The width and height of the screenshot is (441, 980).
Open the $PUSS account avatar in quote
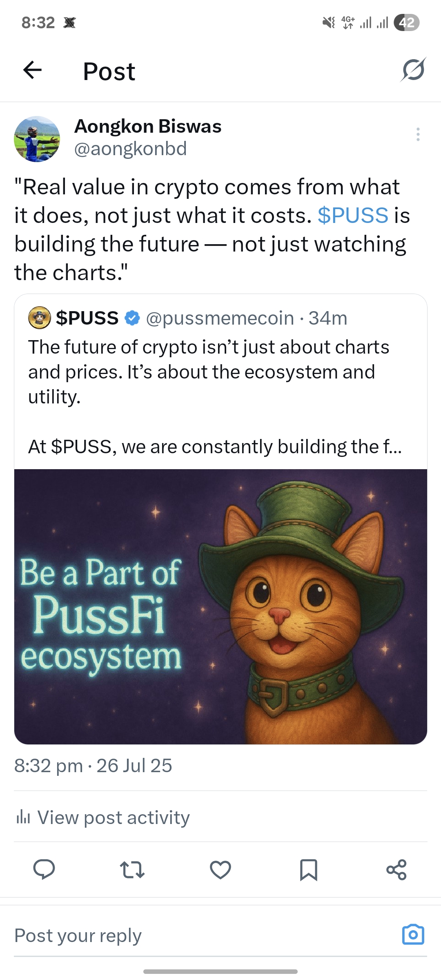[39, 318]
